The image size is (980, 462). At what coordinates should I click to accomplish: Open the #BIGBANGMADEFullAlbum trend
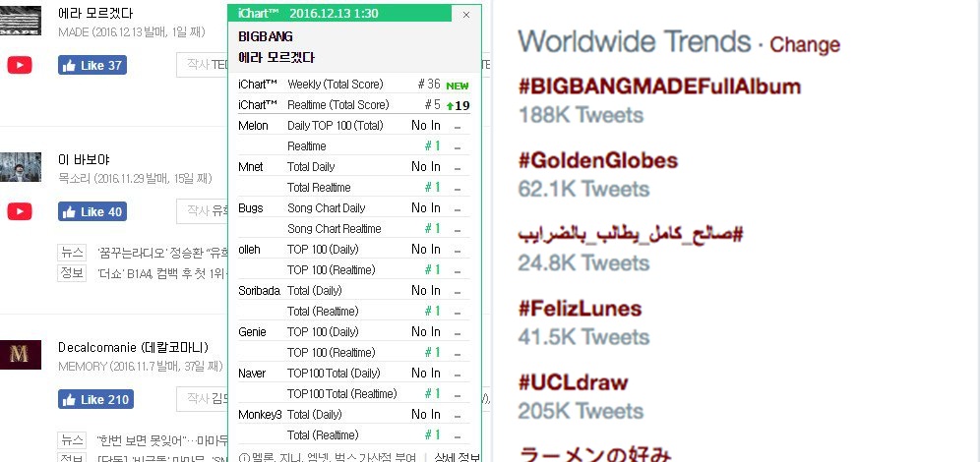pos(659,87)
